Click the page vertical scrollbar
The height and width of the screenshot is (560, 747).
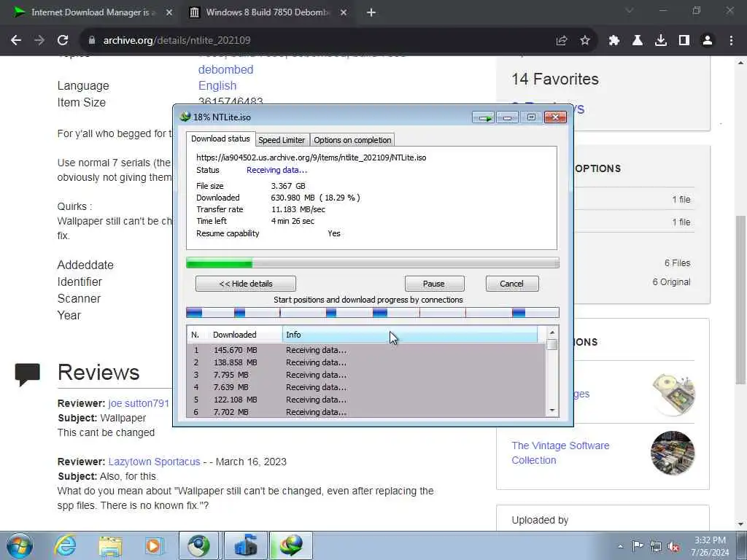point(741,299)
